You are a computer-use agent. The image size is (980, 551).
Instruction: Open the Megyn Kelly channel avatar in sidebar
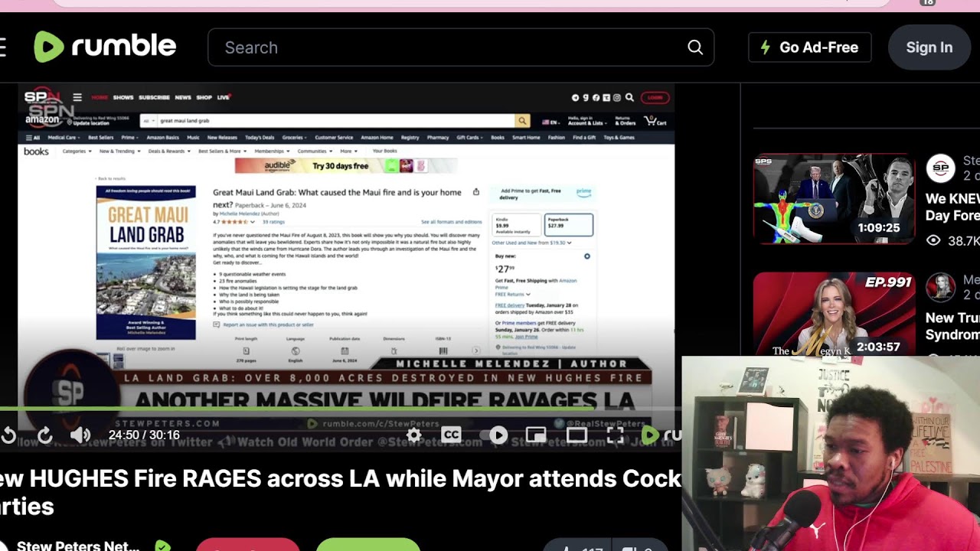coord(940,288)
